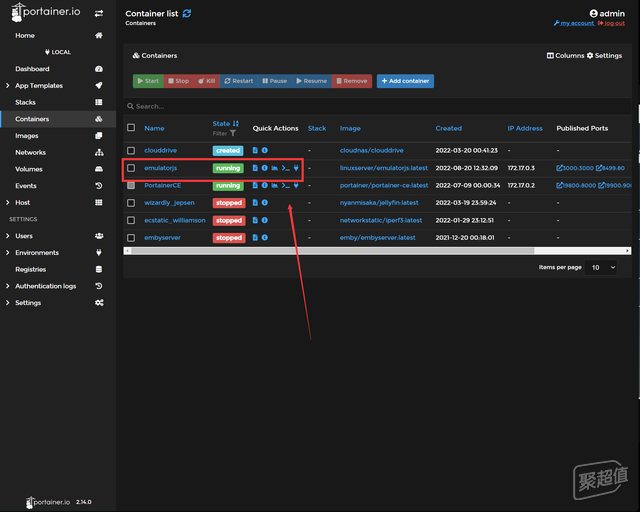Open the inspect icon for ecstatic_williamson

click(x=264, y=220)
